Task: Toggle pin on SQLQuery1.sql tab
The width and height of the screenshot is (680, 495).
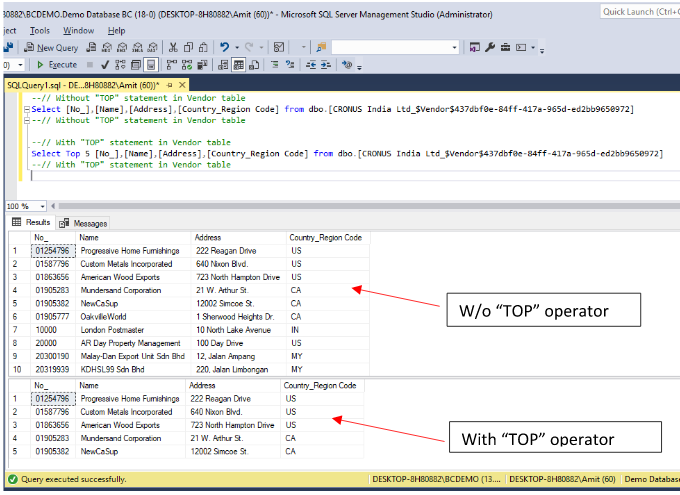Action: (170, 85)
